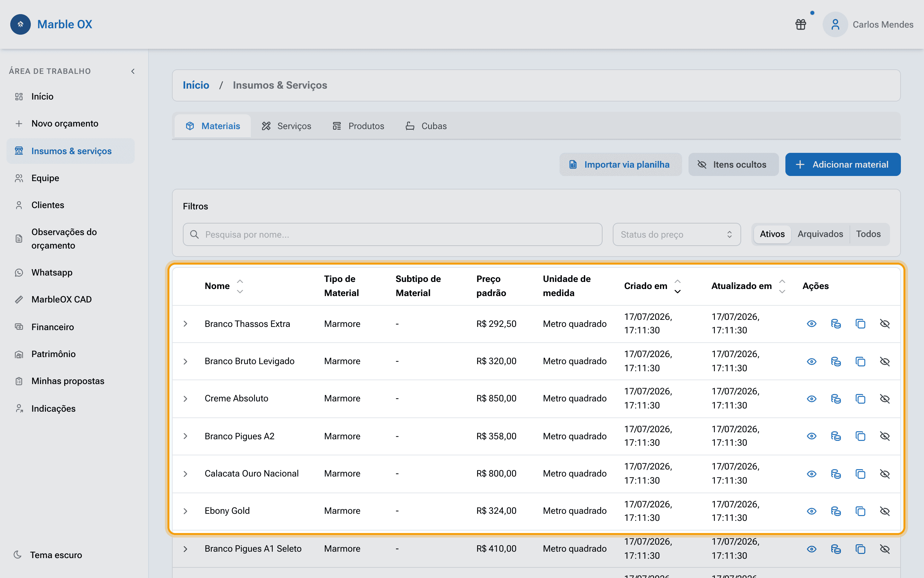Select the Materiais tab
The height and width of the screenshot is (578, 924).
click(x=213, y=126)
